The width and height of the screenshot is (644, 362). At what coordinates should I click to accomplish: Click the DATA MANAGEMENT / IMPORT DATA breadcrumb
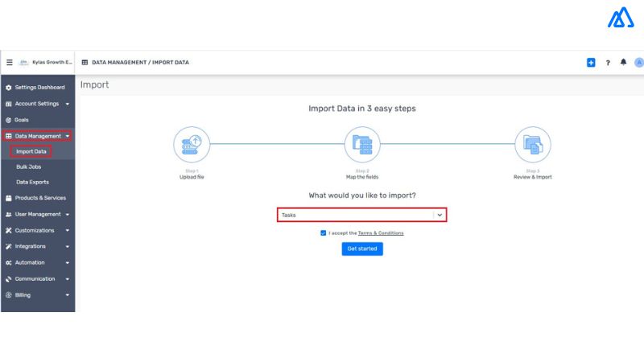140,63
